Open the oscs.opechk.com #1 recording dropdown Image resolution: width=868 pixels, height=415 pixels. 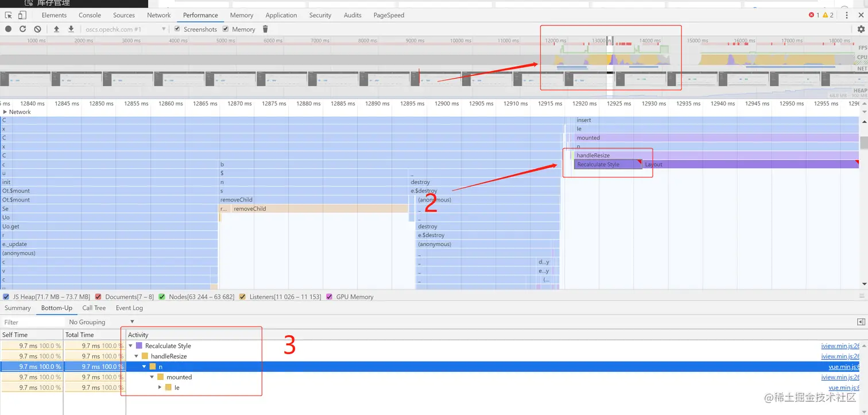125,29
